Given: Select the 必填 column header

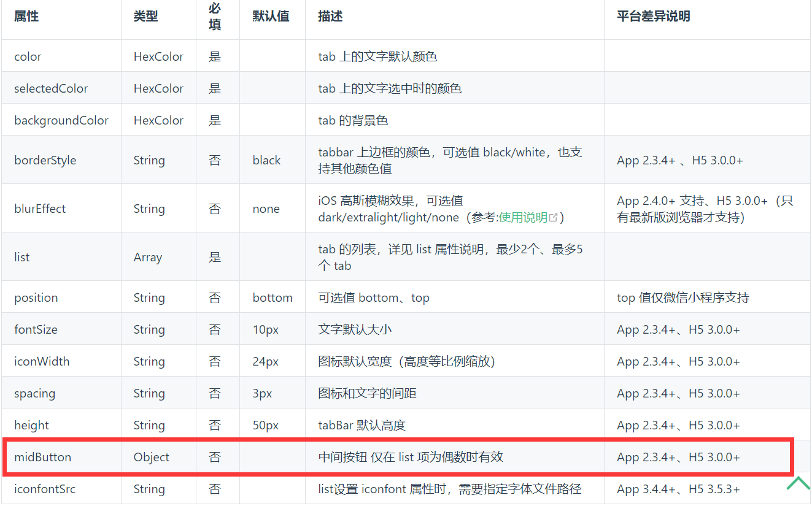Looking at the screenshot, I should [x=215, y=17].
